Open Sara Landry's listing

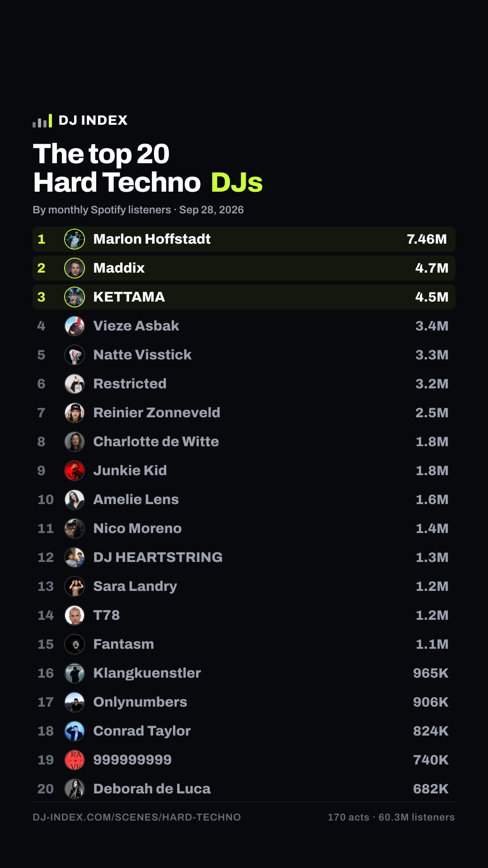coord(244,586)
